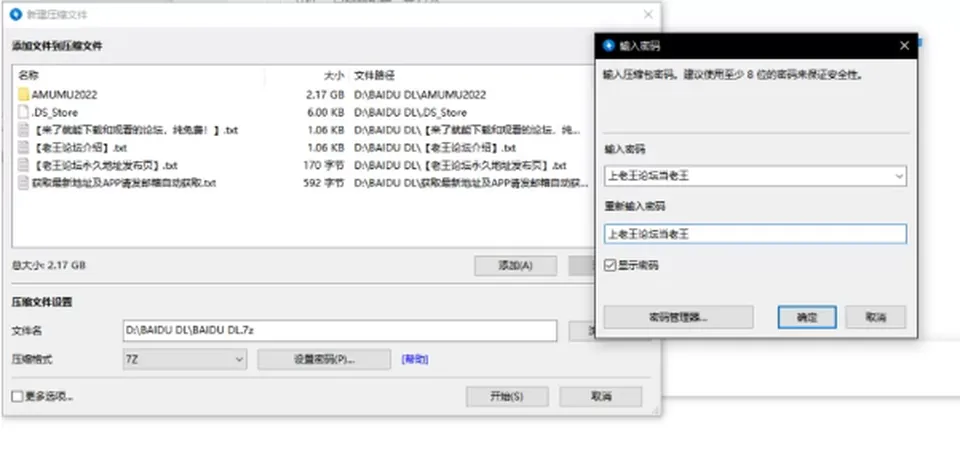
Task: Click the 文件名 path input field
Action: [x=340, y=330]
